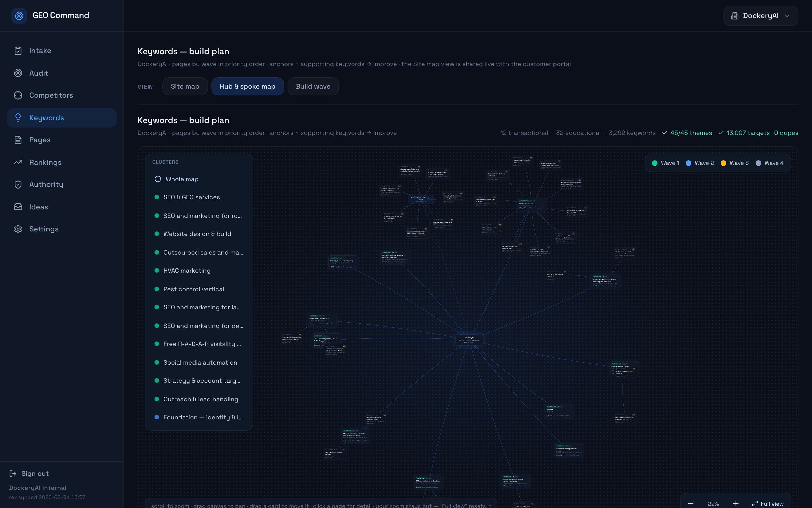The width and height of the screenshot is (812, 508).
Task: Open the Pages section
Action: pos(62,140)
